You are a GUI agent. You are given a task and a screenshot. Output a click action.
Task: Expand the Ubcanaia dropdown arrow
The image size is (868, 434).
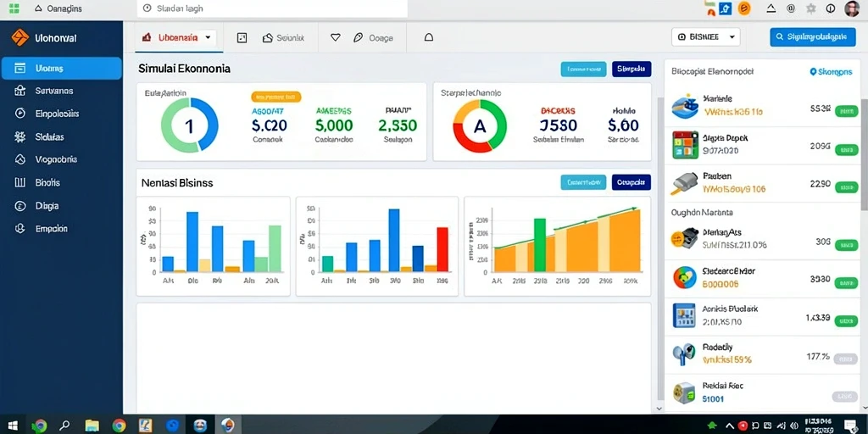pos(208,37)
